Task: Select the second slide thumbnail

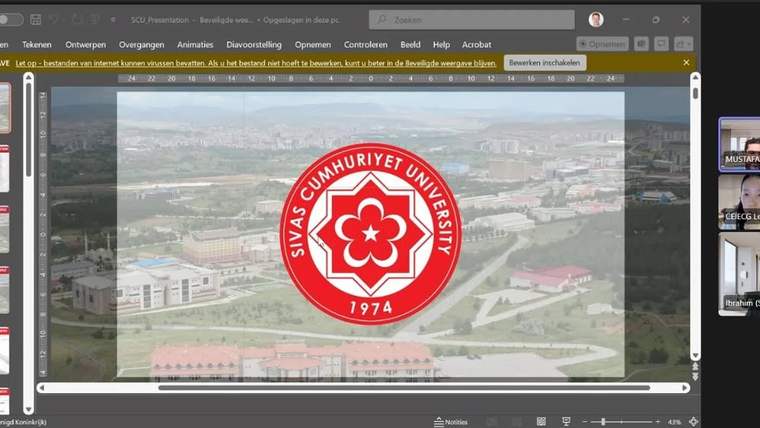Action: click(4, 168)
